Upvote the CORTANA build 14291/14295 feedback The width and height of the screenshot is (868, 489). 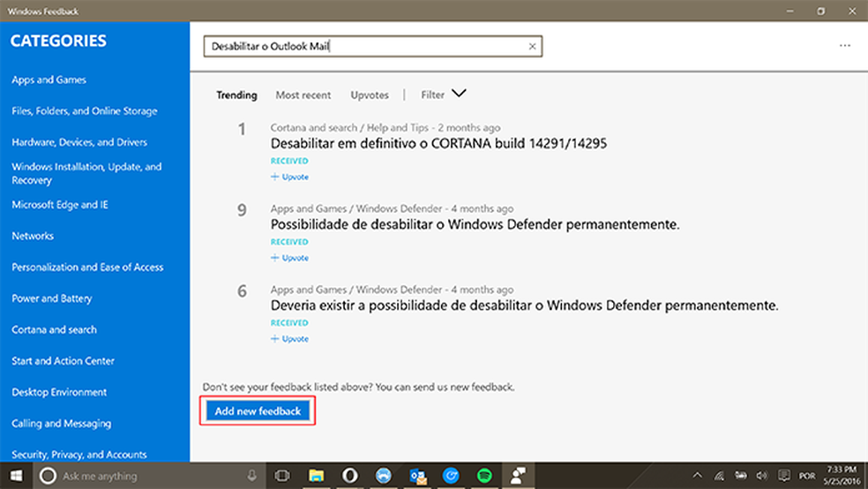click(x=289, y=177)
